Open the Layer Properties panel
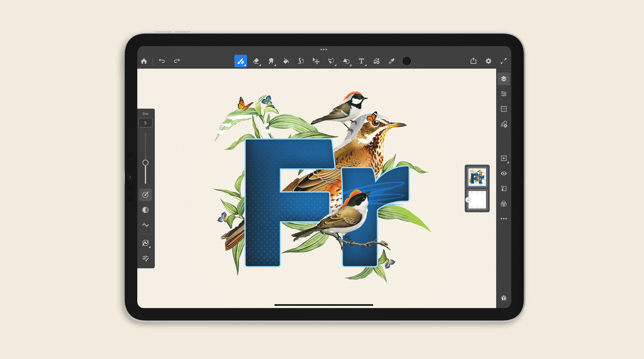Screen dimensions: 644x359 (x=504, y=94)
